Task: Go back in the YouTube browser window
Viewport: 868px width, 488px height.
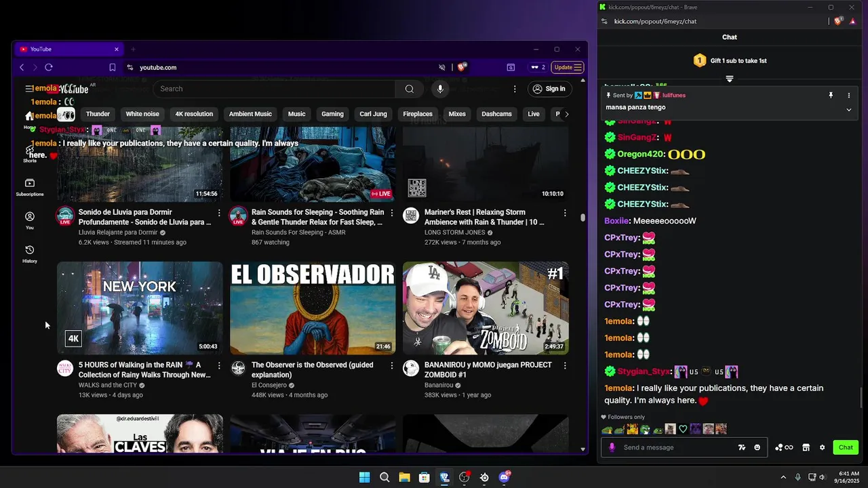Action: pyautogui.click(x=22, y=67)
